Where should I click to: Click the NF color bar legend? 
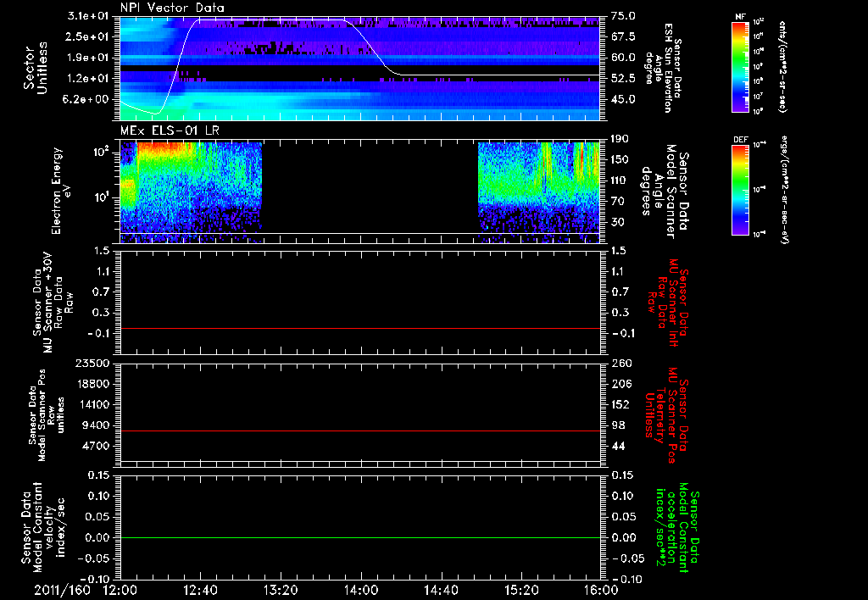741,67
